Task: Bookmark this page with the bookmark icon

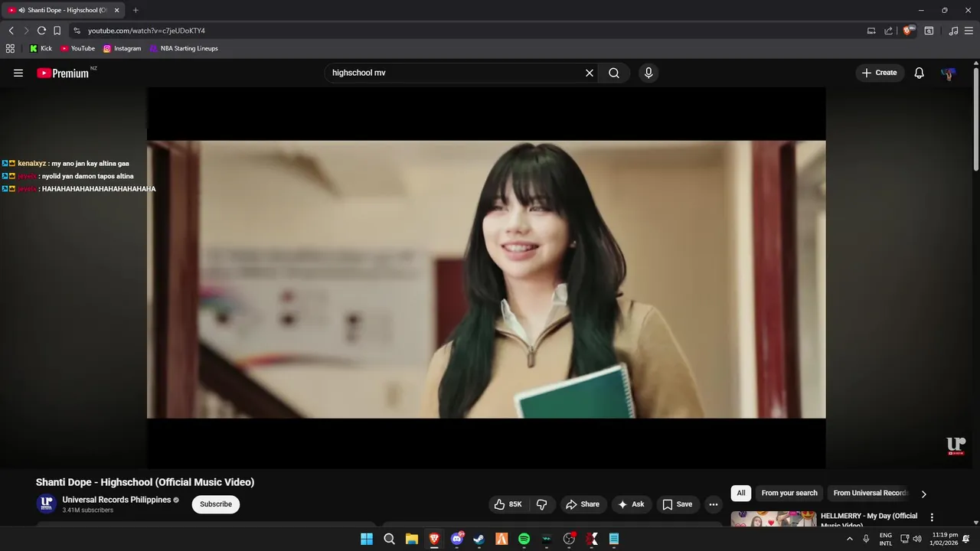Action: click(x=57, y=31)
